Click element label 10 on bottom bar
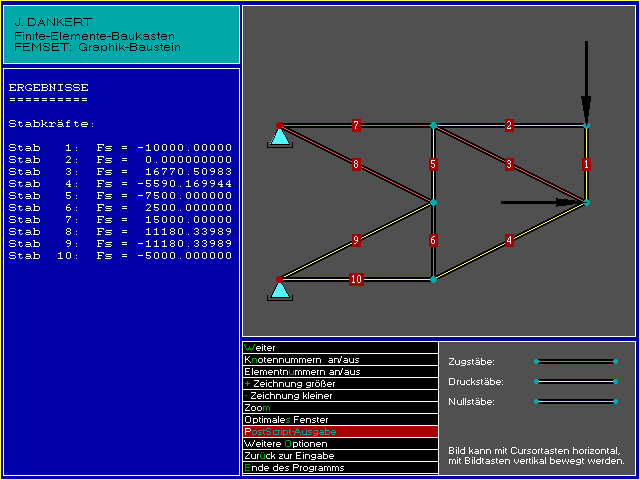The width and height of the screenshot is (640, 480). (356, 279)
